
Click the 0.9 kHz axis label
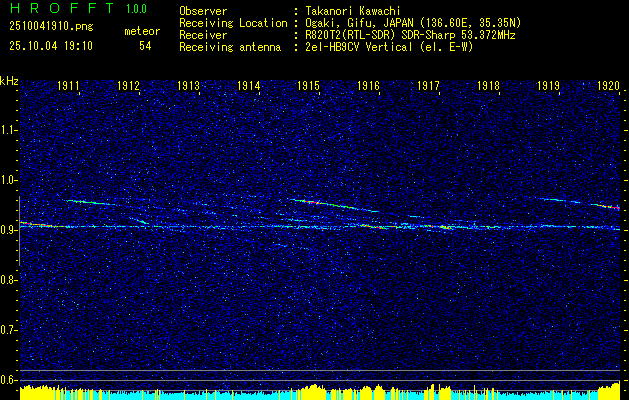(8, 230)
